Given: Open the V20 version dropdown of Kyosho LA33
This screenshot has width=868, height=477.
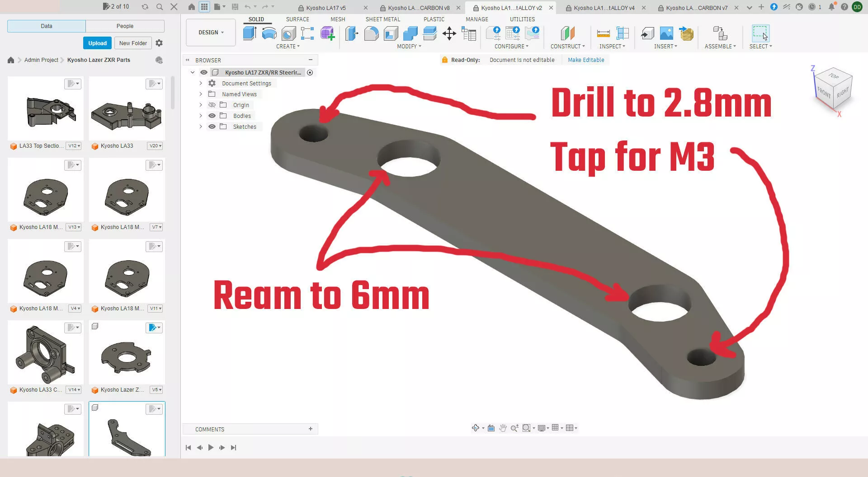Looking at the screenshot, I should (x=155, y=146).
